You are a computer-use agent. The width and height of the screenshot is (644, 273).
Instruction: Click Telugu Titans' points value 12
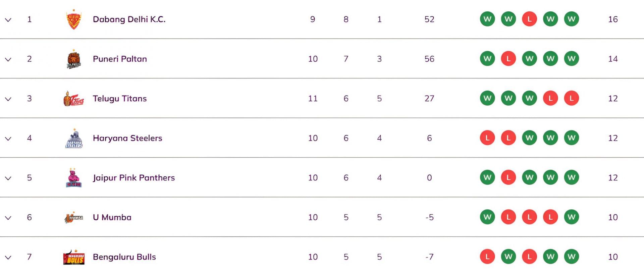tap(613, 99)
